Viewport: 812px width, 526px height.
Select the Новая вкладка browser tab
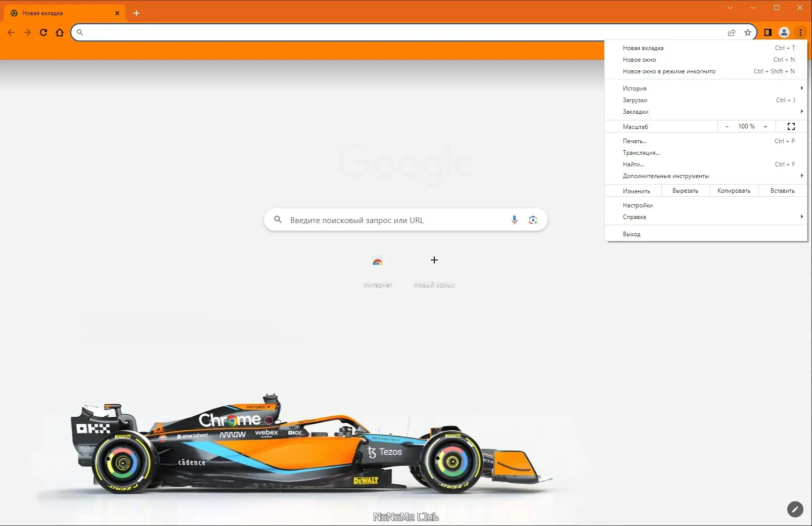coord(65,13)
